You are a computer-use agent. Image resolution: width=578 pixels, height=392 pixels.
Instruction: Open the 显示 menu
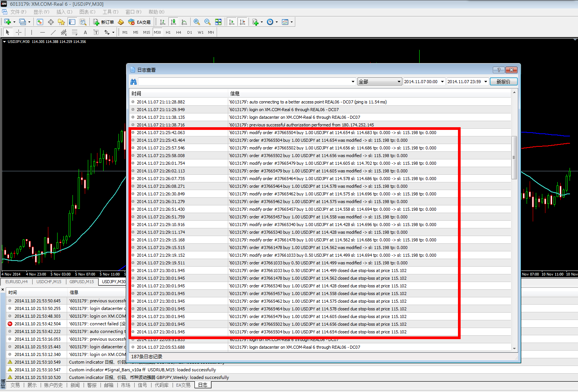(x=41, y=12)
